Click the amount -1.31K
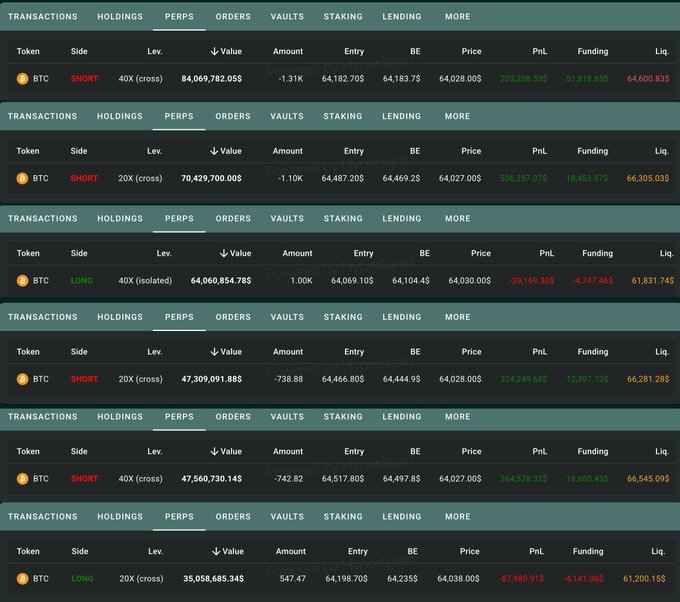The image size is (680, 602). click(x=291, y=79)
